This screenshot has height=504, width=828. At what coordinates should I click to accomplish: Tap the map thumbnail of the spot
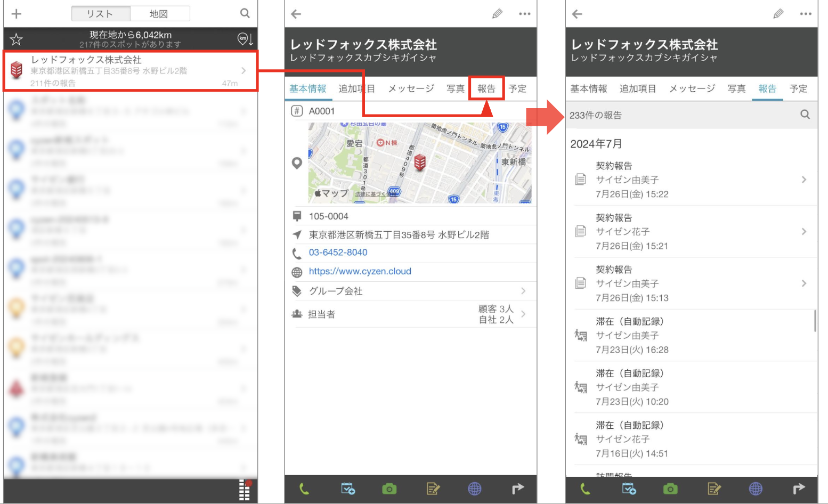point(420,162)
